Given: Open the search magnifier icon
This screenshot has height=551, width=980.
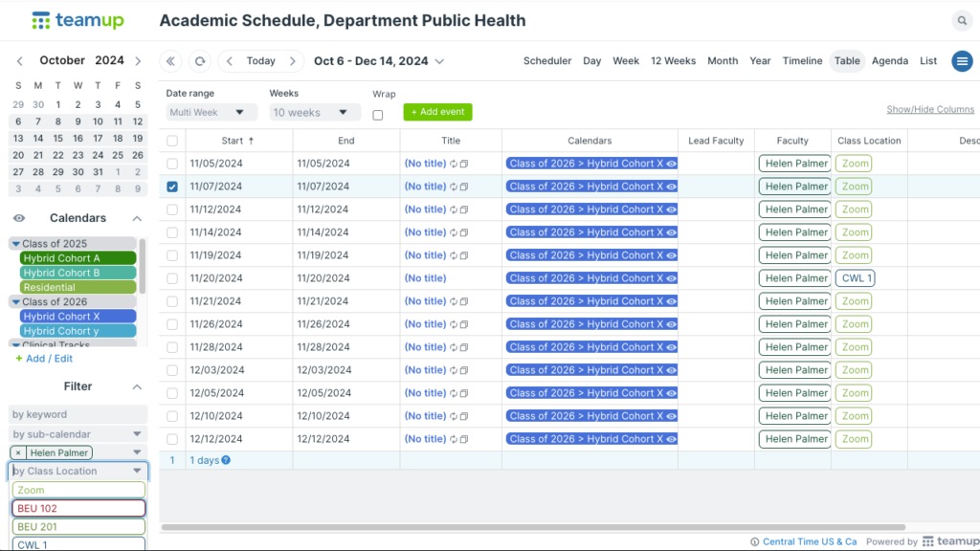Looking at the screenshot, I should pyautogui.click(x=962, y=21).
